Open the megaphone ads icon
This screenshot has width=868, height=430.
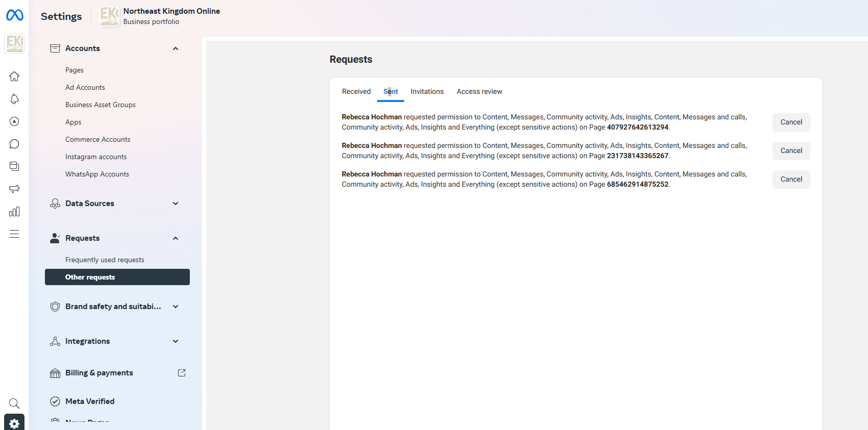pos(14,189)
